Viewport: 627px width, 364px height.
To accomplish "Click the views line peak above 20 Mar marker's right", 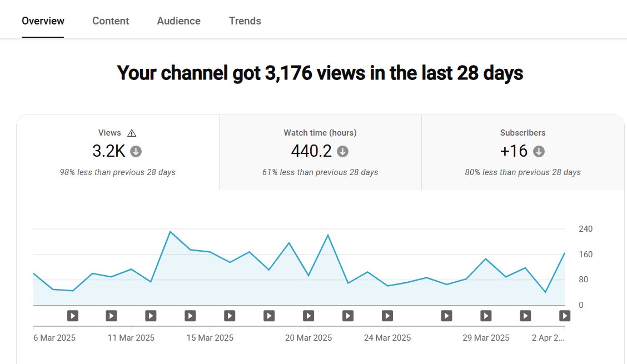I will pyautogui.click(x=329, y=235).
